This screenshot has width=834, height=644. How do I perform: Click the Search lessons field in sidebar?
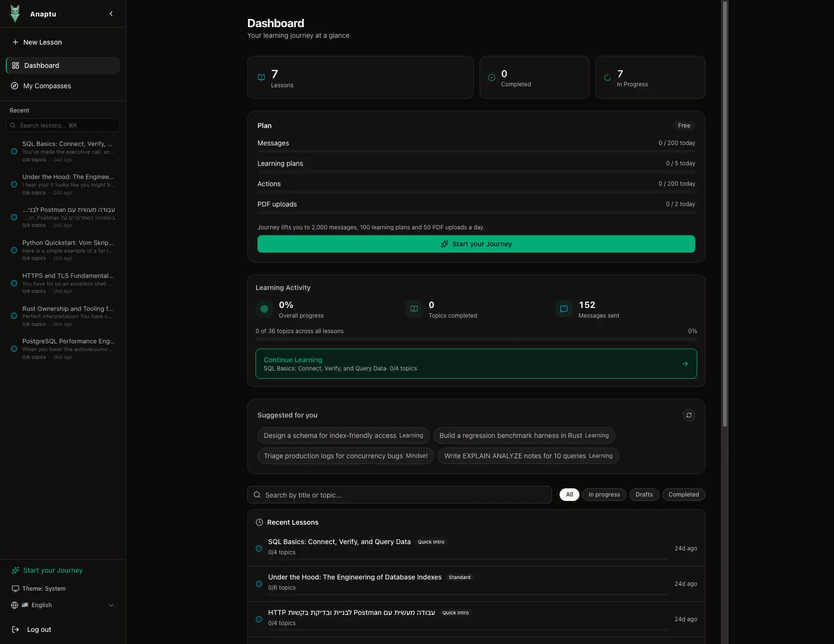click(x=63, y=125)
